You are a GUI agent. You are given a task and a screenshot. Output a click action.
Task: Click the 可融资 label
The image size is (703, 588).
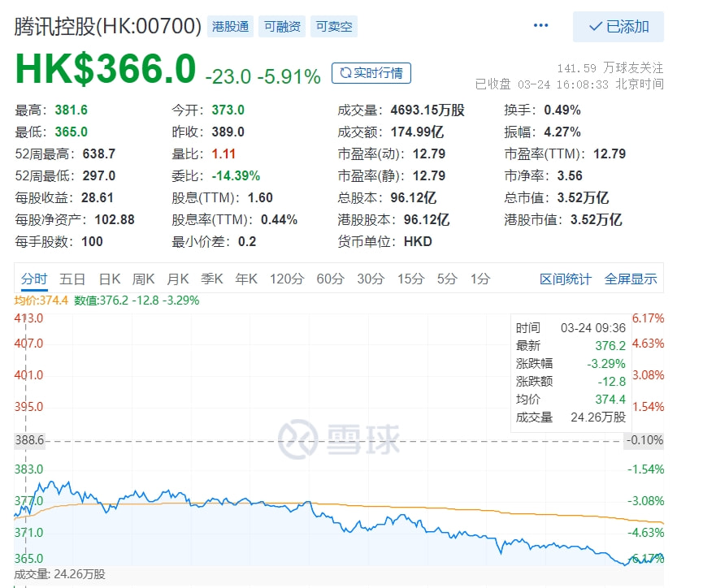point(282,26)
